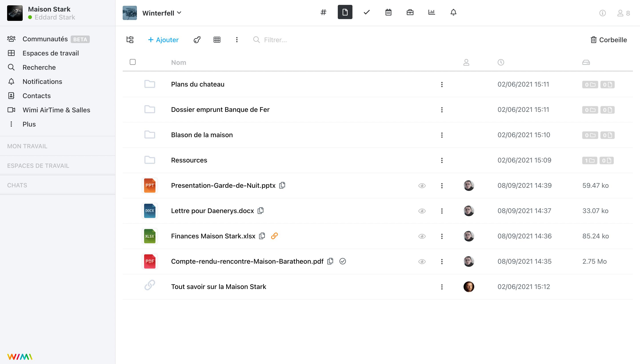Click the notifications bell icon
Screen dimensions: 640x364
coord(453,12)
